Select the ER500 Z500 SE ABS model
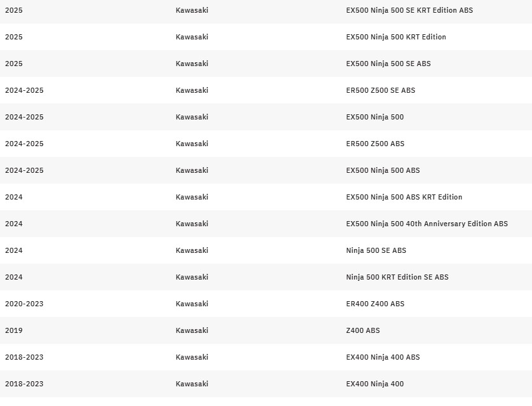The image size is (532, 406). 380,90
